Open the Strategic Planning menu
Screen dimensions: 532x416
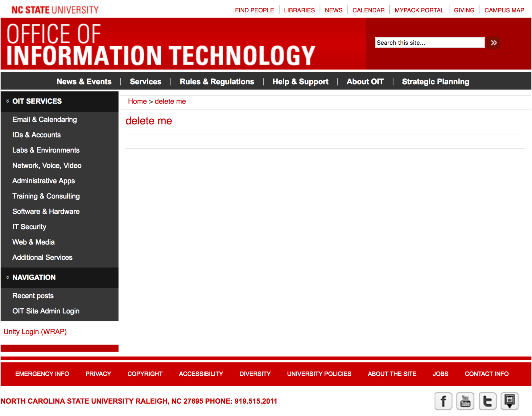coord(435,82)
